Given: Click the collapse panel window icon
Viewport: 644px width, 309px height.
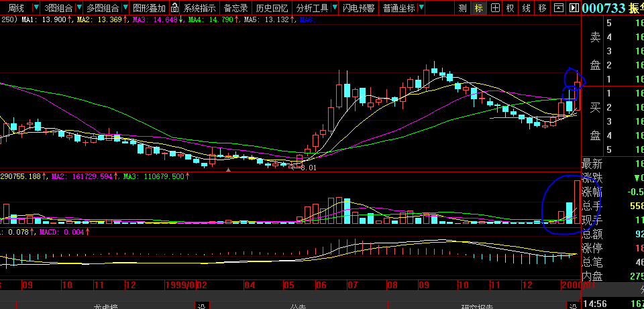Looking at the screenshot, I should pyautogui.click(x=558, y=8).
